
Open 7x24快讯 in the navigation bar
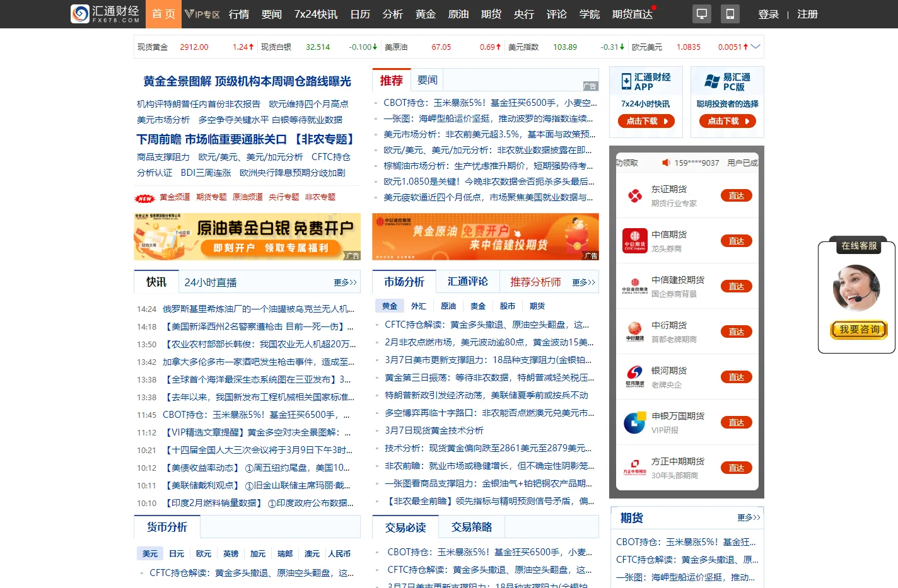(x=316, y=14)
